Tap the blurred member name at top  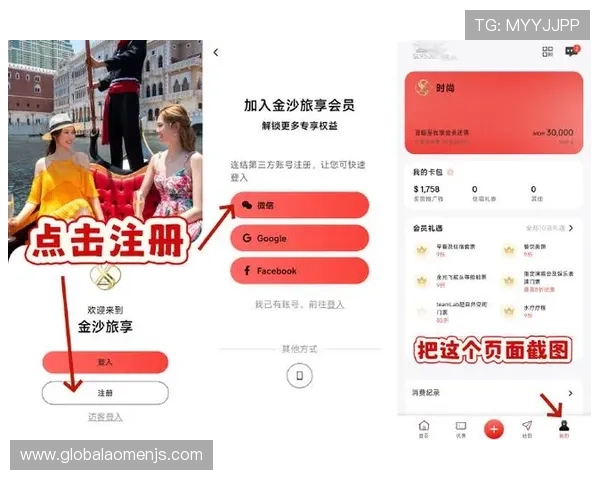tap(434, 54)
